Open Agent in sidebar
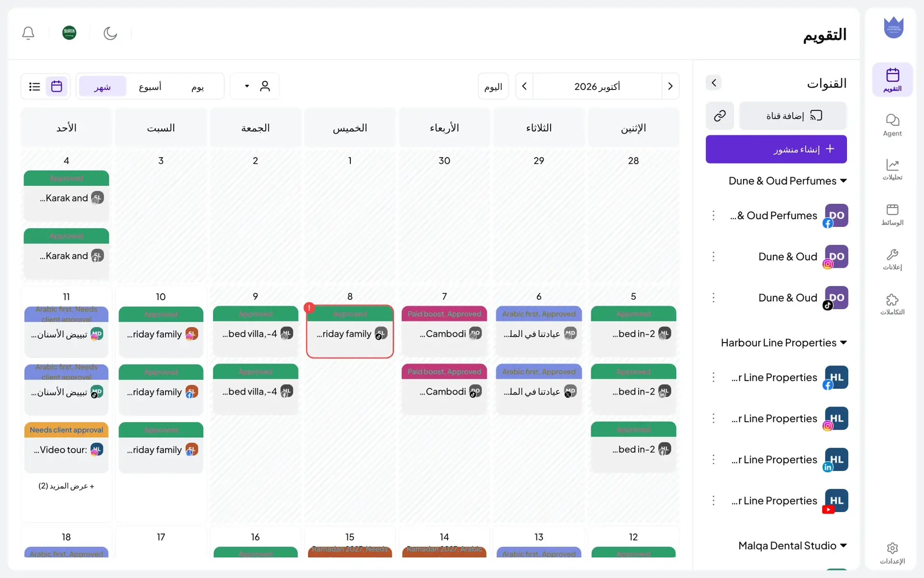The image size is (924, 578). tap(893, 125)
